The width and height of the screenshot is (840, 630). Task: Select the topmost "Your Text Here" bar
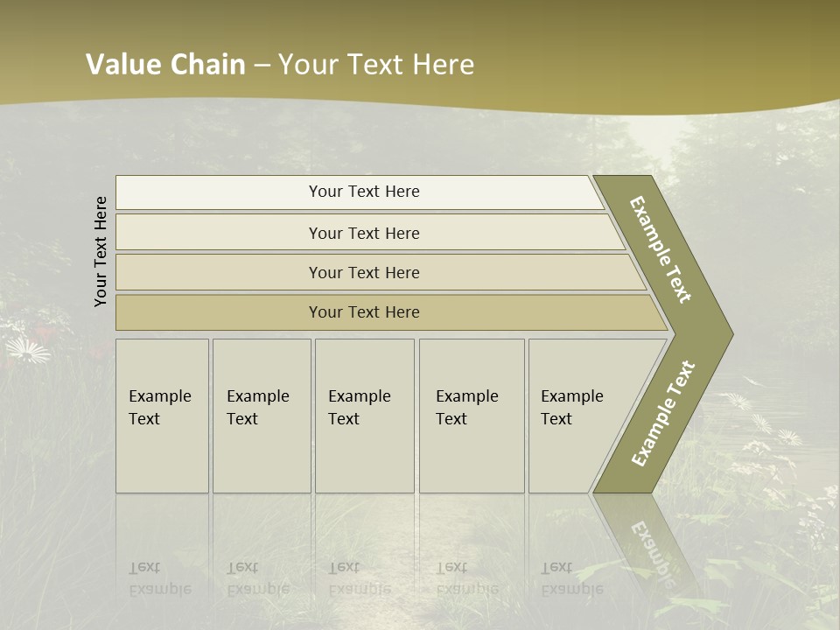[363, 192]
